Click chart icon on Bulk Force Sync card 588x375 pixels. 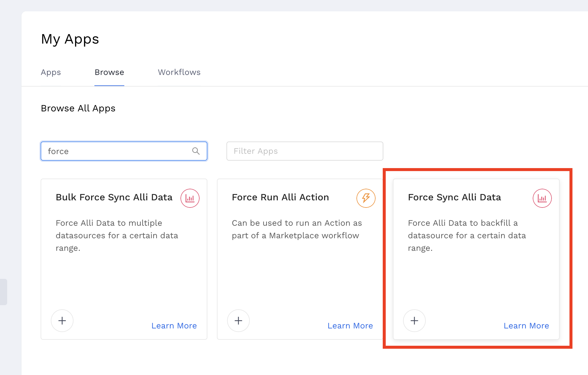click(x=190, y=198)
